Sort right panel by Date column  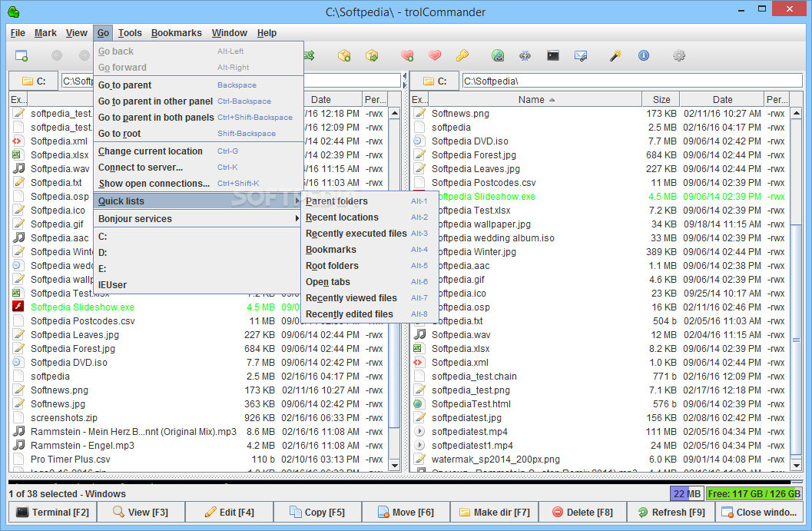[x=722, y=99]
